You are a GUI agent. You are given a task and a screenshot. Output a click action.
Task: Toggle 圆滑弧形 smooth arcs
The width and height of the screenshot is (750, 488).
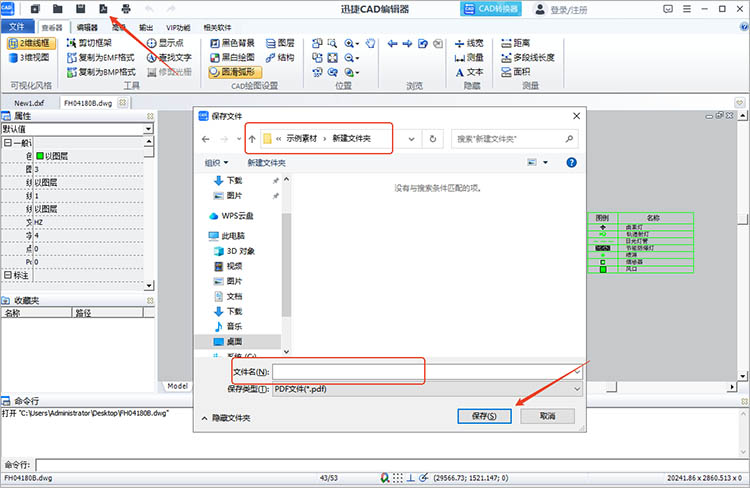tap(235, 72)
